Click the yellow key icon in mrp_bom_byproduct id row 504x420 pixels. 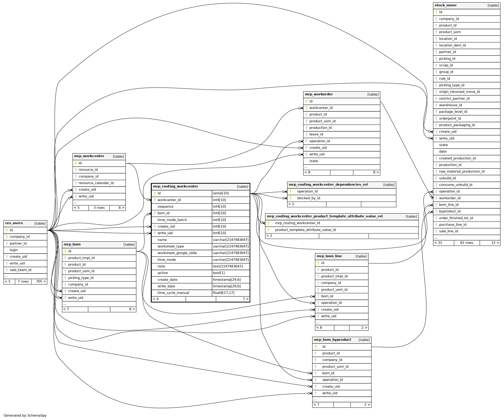point(315,347)
